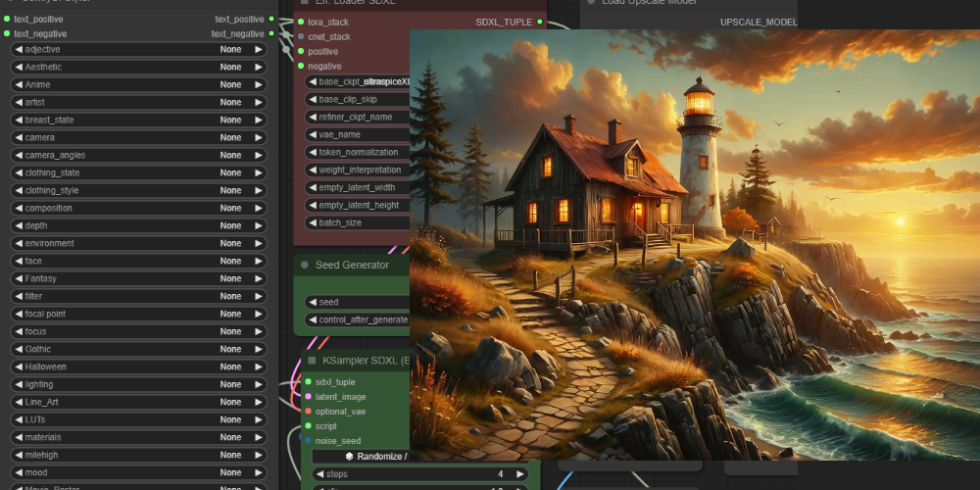Click the positive input label on Eff. Loader

click(x=322, y=51)
